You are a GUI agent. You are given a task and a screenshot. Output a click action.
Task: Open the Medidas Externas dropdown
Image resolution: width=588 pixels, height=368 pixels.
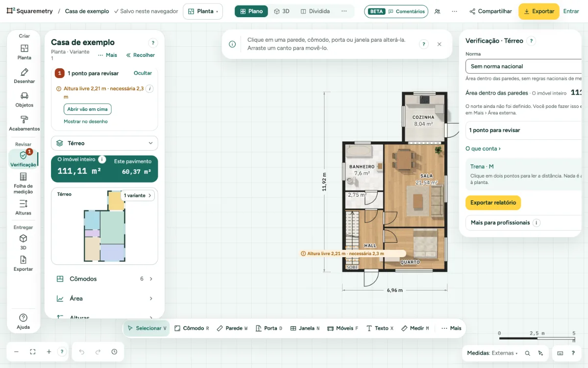pos(492,353)
